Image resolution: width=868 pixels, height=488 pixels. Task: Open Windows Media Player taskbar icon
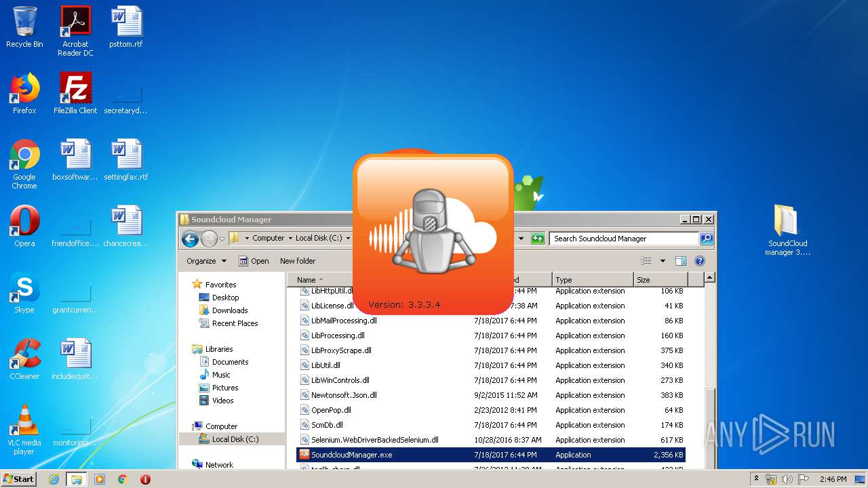tap(100, 479)
